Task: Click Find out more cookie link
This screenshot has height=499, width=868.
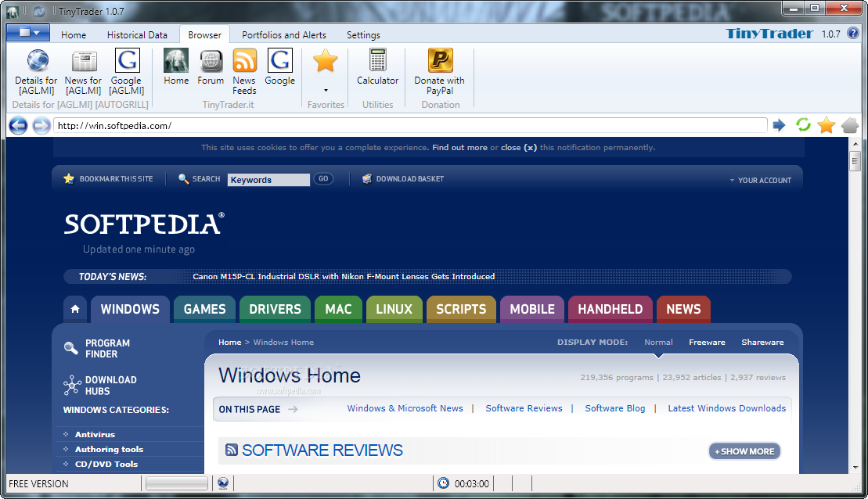Action: (x=460, y=148)
